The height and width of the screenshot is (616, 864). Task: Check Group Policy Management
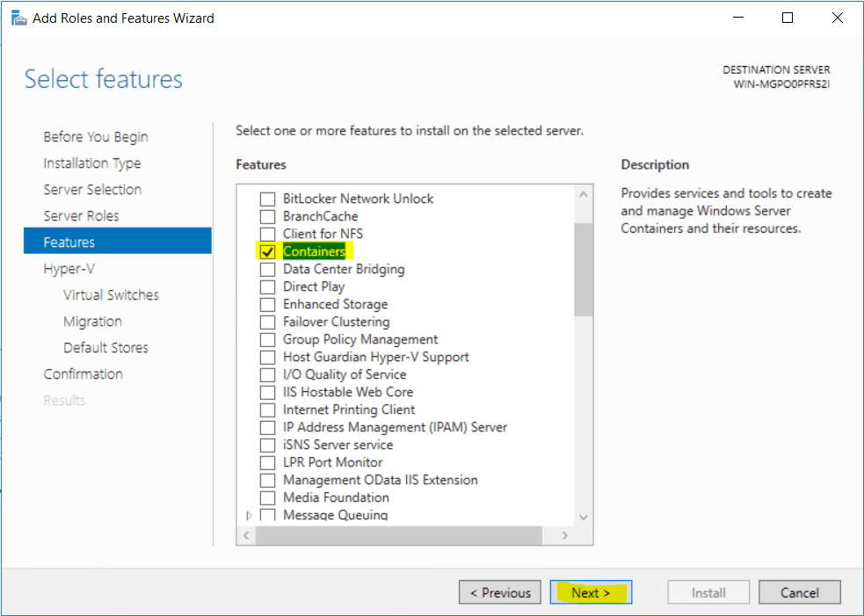click(x=268, y=339)
